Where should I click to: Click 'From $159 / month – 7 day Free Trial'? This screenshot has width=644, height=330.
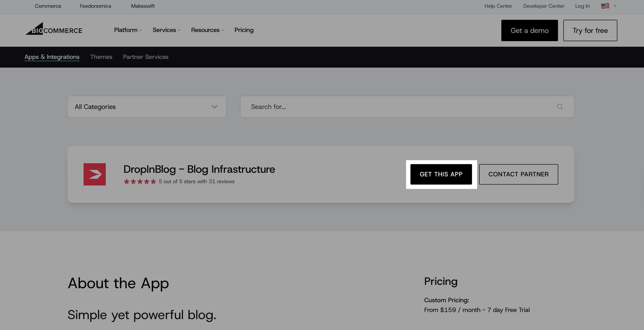(477, 310)
